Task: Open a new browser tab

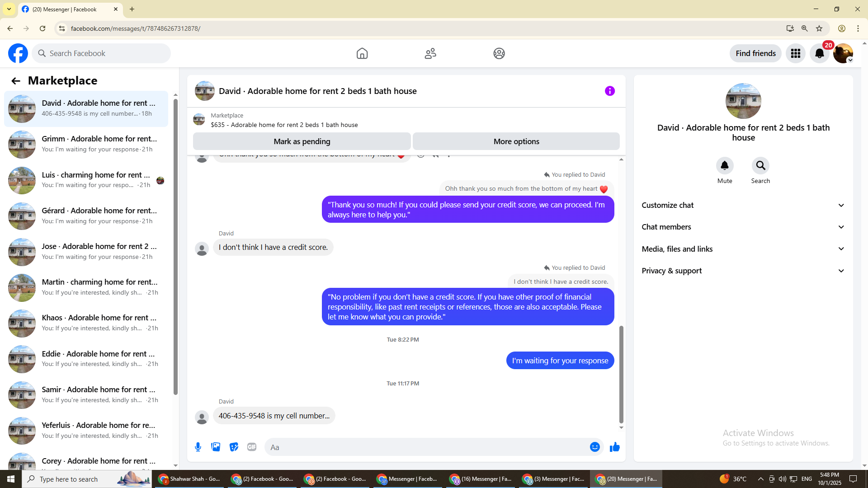Action: 132,9
